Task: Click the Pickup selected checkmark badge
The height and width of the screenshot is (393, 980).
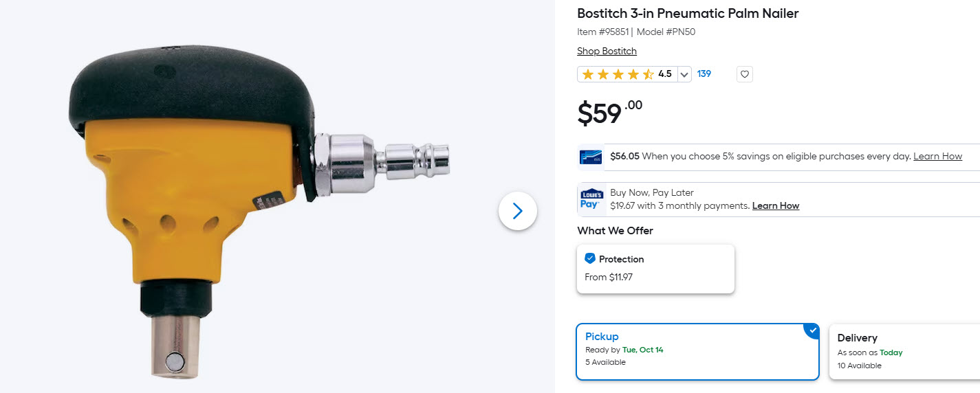Action: coord(813,330)
